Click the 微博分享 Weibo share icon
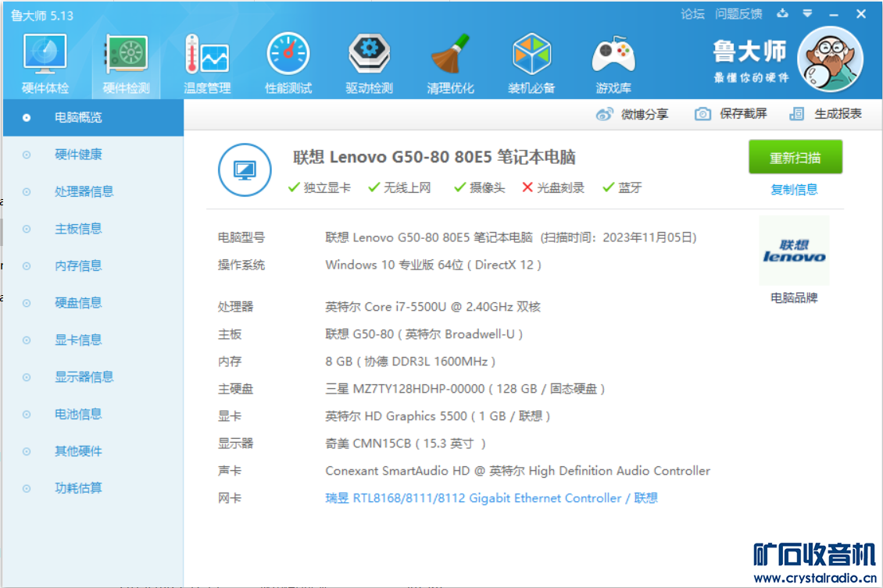This screenshot has width=883, height=588. pyautogui.click(x=605, y=114)
